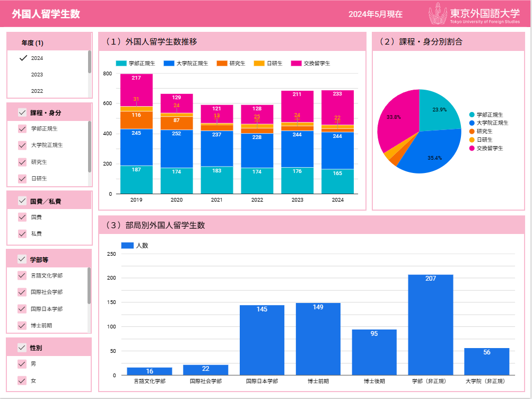Image resolution: width=532 pixels, height=399 pixels.
Task: Click the 日研生 legend icon in bar chart
Action: coord(259,63)
